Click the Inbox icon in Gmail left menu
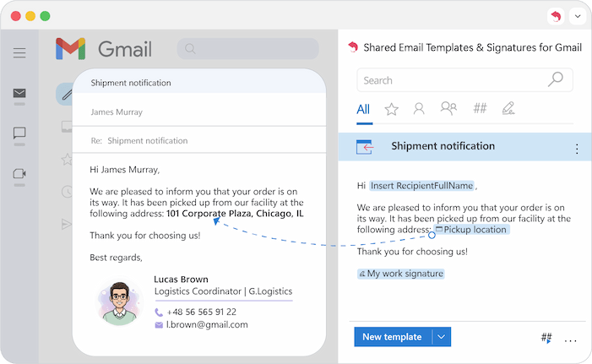This screenshot has height=364, width=592. click(67, 127)
